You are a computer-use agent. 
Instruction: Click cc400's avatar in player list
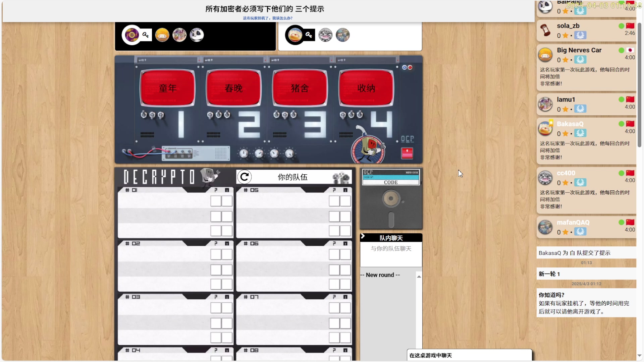pyautogui.click(x=545, y=178)
